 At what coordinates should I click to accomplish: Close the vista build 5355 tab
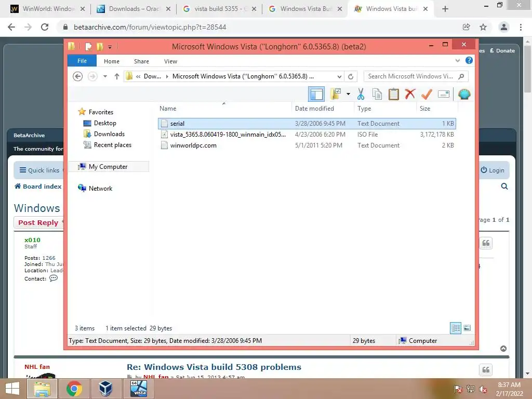tap(254, 9)
